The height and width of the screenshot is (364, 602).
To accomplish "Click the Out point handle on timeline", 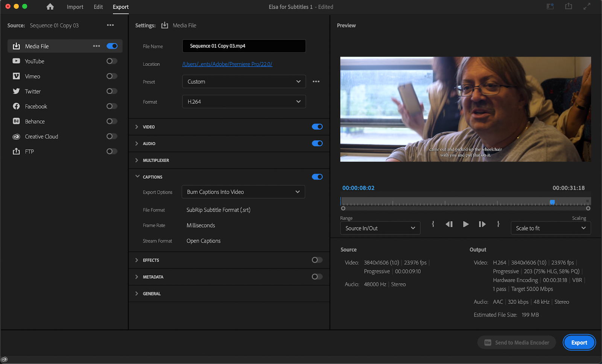I will click(x=588, y=208).
